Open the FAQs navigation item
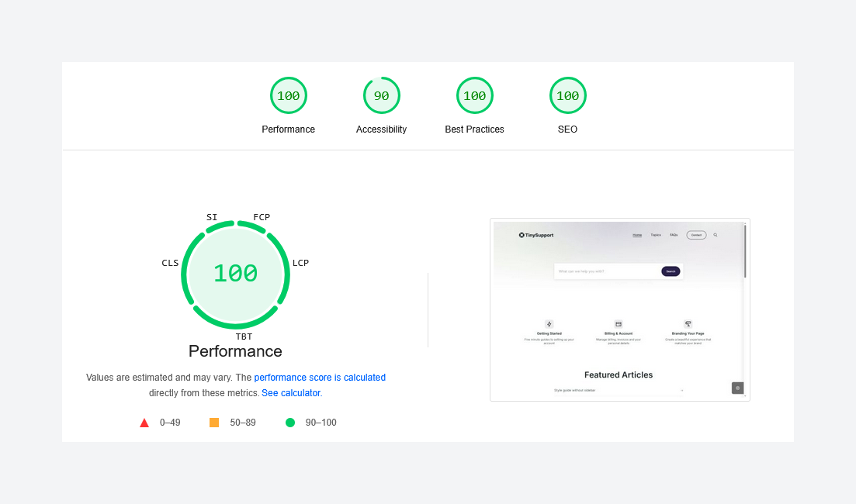This screenshot has height=504, width=856. (x=673, y=235)
